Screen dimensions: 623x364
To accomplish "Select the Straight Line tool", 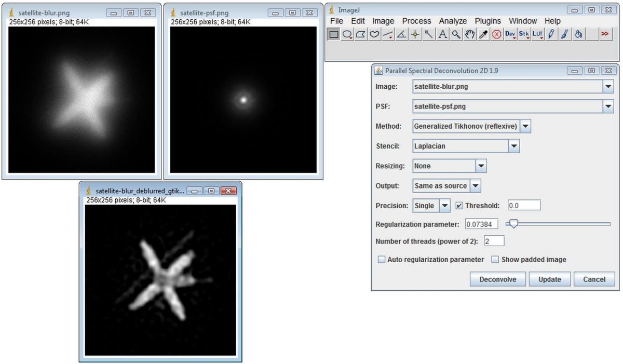I will 388,34.
